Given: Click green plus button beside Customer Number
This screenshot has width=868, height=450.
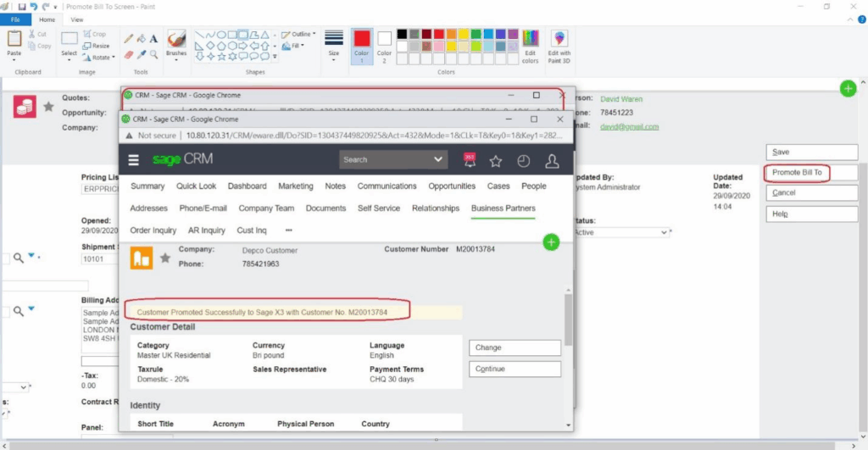Looking at the screenshot, I should pos(551,243).
